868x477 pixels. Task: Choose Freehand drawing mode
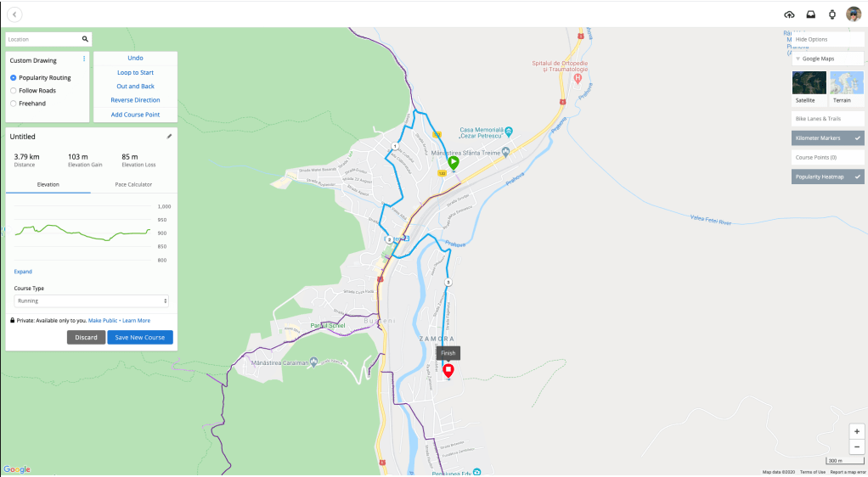point(14,104)
